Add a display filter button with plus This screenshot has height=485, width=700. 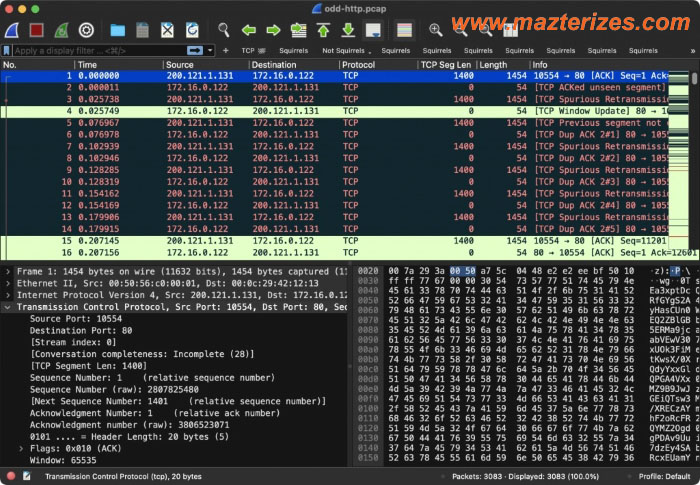tap(225, 50)
